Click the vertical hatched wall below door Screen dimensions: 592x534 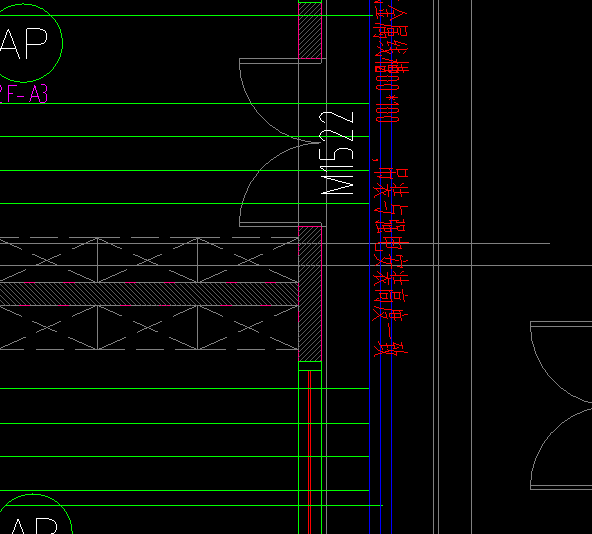[310, 294]
